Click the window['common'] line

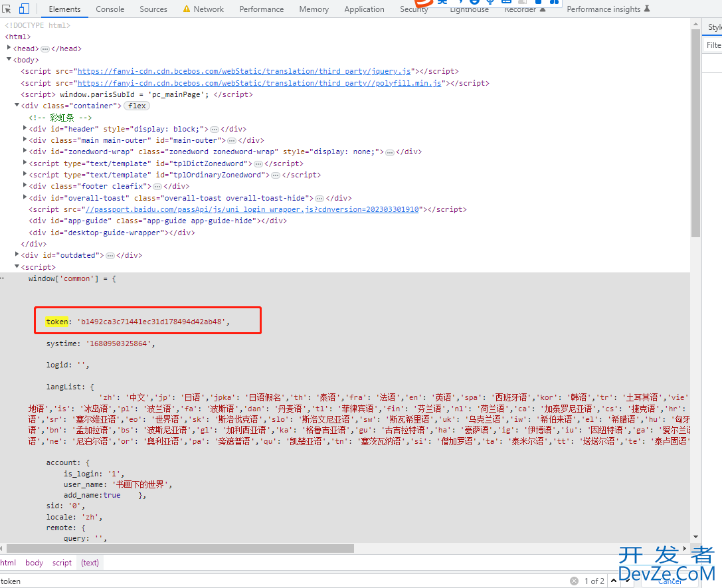click(72, 279)
